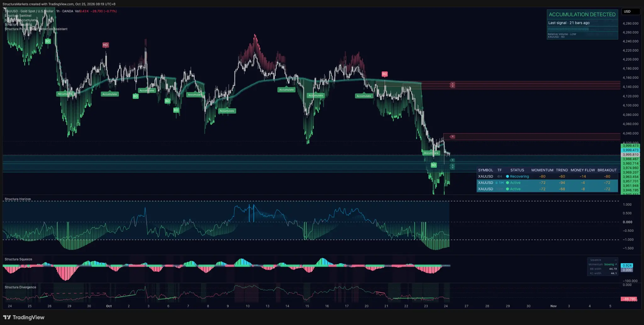The image size is (644, 325).
Task: Click the 3,986.467 price label
Action: pos(630,159)
